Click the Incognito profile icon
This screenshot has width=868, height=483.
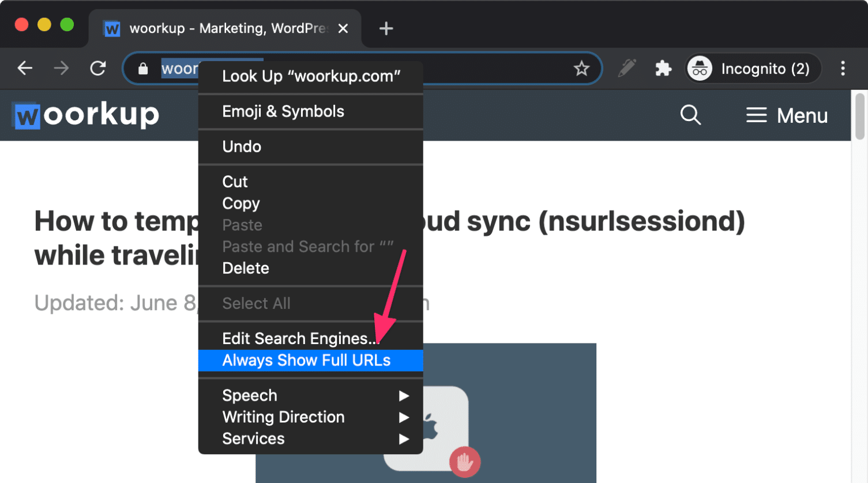700,69
